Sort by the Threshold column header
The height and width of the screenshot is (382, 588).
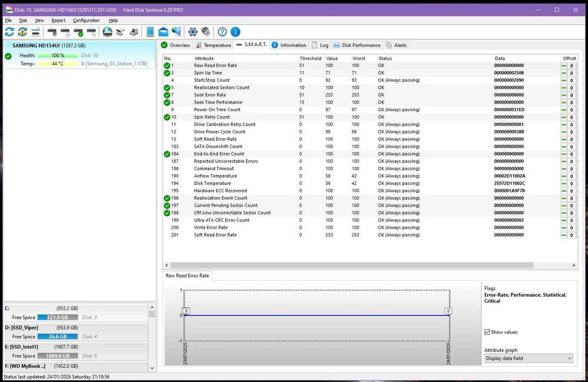pos(310,59)
